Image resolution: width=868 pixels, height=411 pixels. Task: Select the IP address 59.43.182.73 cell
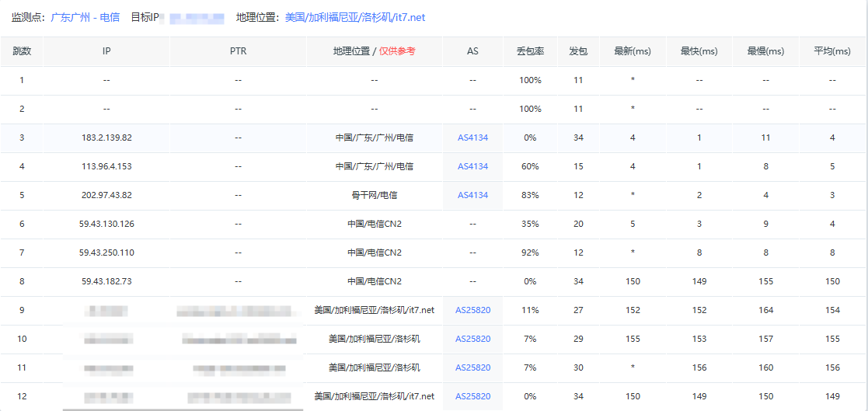pyautogui.click(x=106, y=281)
